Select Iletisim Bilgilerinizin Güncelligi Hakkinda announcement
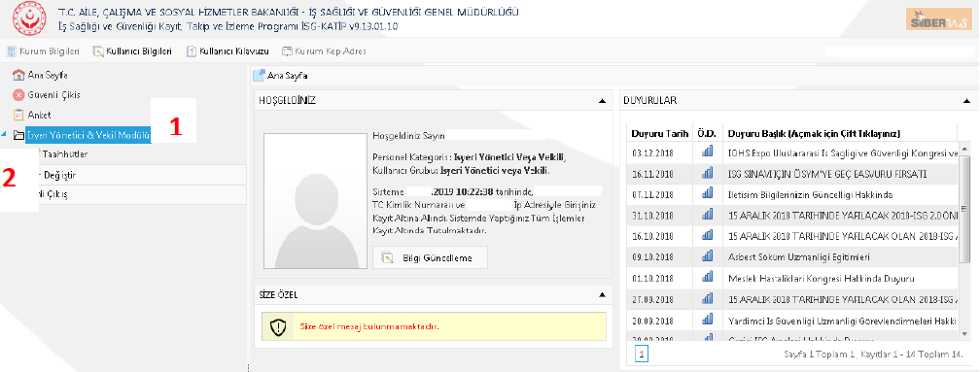This screenshot has width=980, height=372. coord(791,194)
